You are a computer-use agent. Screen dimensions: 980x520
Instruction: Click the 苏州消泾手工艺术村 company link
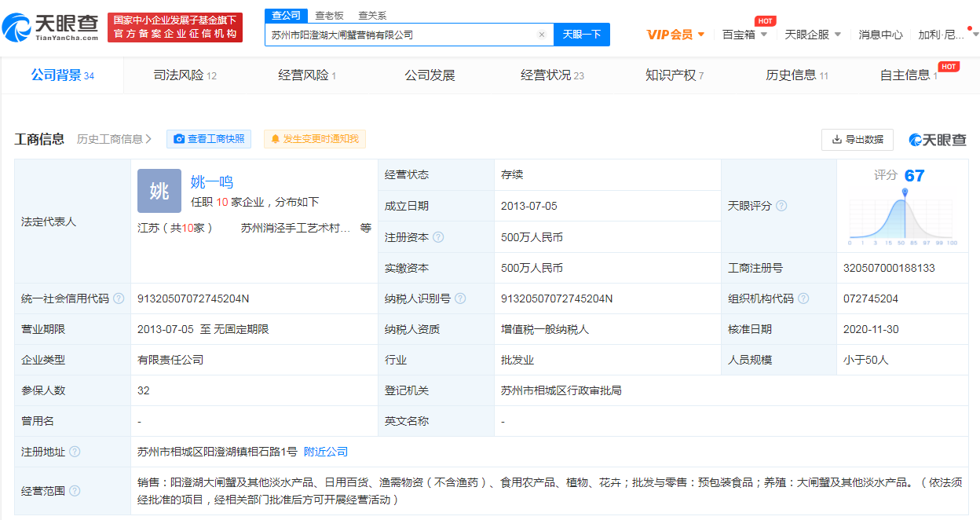pyautogui.click(x=296, y=228)
